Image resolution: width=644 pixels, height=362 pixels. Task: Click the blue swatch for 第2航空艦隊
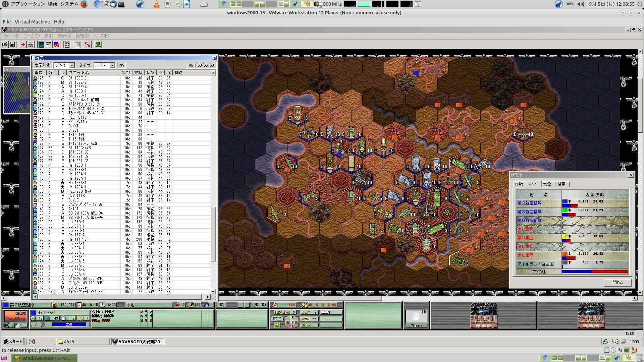coord(565,201)
